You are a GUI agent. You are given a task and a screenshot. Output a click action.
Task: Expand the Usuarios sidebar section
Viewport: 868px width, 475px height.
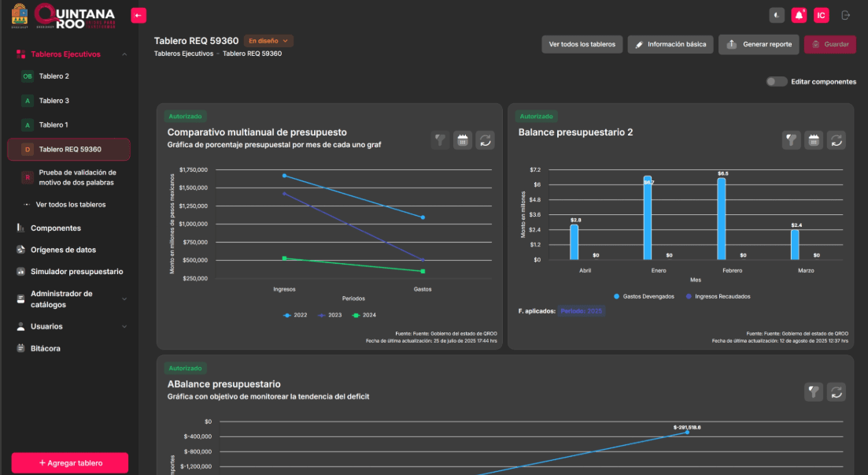[69, 326]
